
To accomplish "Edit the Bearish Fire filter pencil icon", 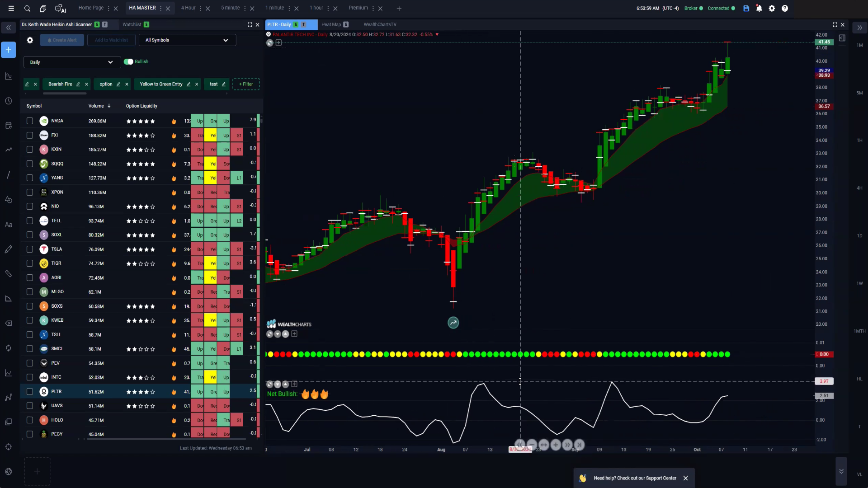I will point(78,84).
